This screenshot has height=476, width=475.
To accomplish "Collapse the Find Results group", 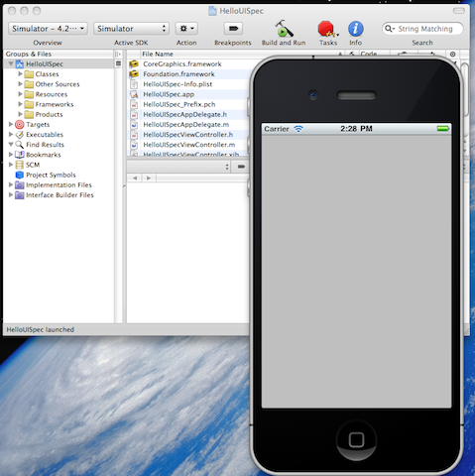I will click(x=11, y=145).
